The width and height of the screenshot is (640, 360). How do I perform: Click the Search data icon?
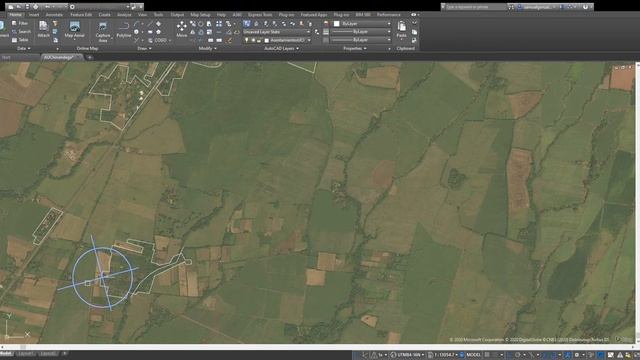[14, 31]
